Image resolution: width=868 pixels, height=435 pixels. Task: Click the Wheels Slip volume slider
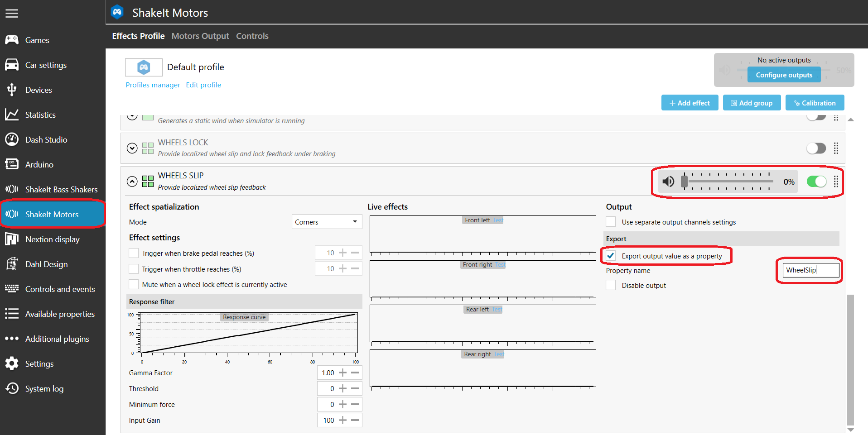(728, 182)
